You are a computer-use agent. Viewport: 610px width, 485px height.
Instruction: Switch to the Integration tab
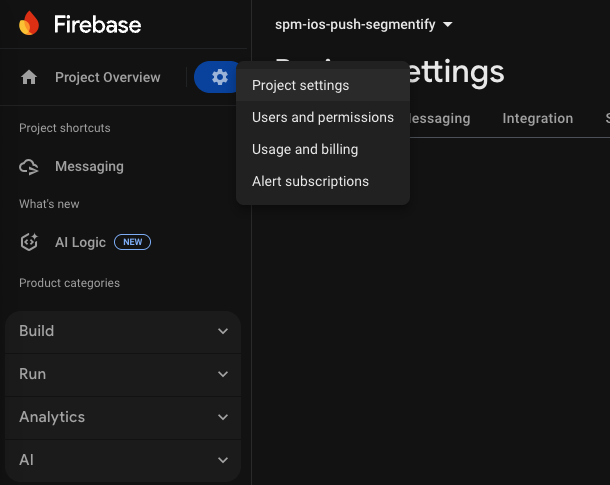pos(537,118)
